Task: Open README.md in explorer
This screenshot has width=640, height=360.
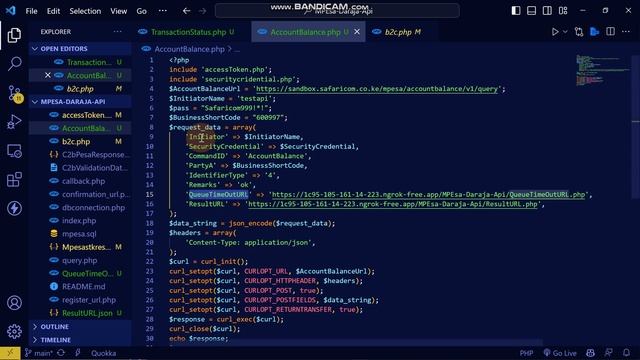Action: pos(80,287)
